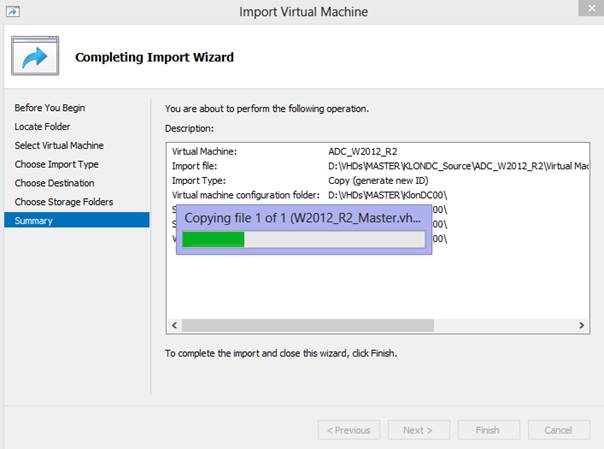
Task: Click the ADC_W2012_R2 virtual machine name value
Action: (363, 152)
